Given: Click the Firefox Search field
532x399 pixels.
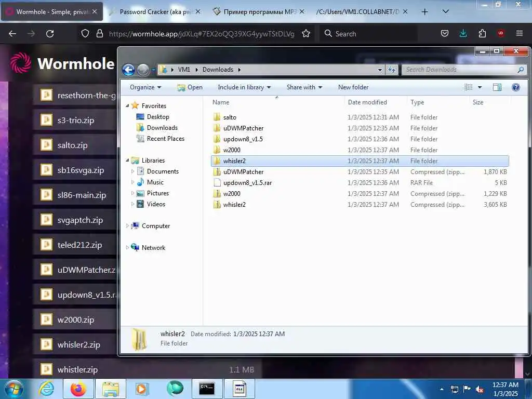Looking at the screenshot, I should tap(368, 34).
